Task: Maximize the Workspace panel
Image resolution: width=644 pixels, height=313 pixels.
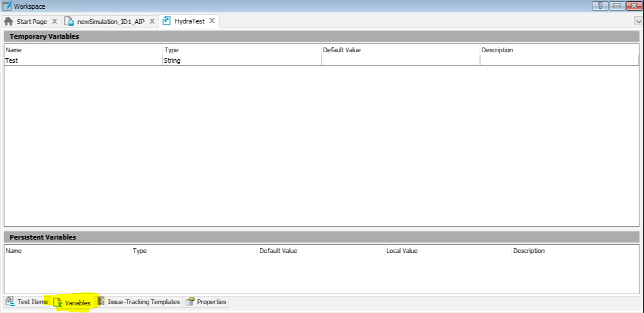Action: click(x=616, y=6)
